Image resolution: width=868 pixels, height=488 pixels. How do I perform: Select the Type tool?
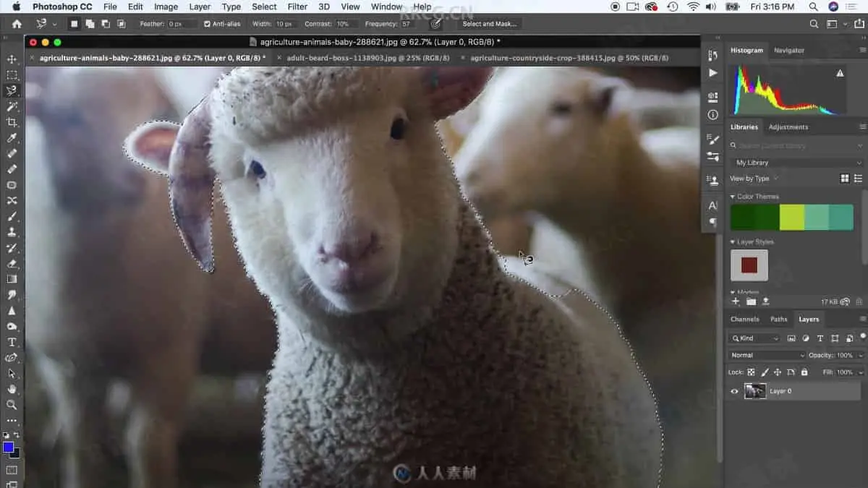coord(12,342)
